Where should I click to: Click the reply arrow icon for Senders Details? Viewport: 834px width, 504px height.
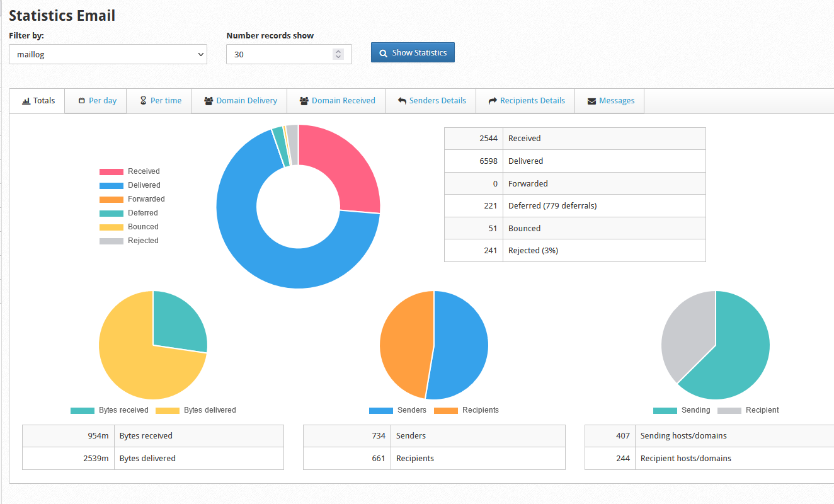coord(401,101)
